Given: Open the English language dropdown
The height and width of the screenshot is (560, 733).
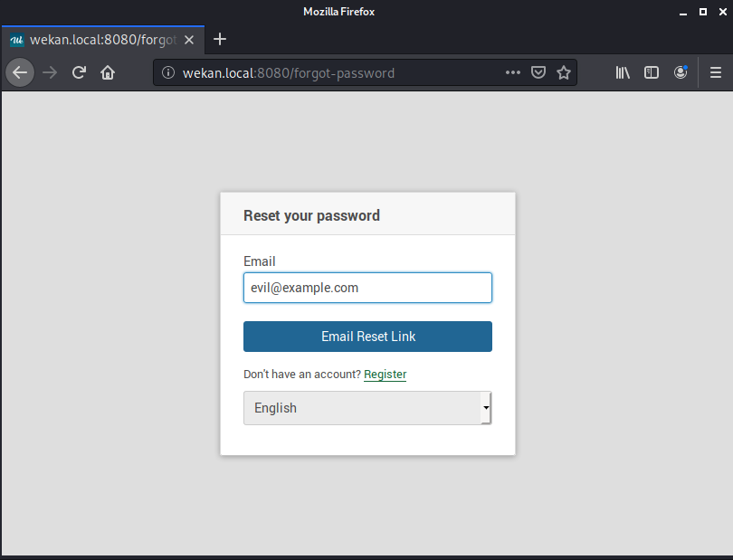Looking at the screenshot, I should click(x=367, y=408).
